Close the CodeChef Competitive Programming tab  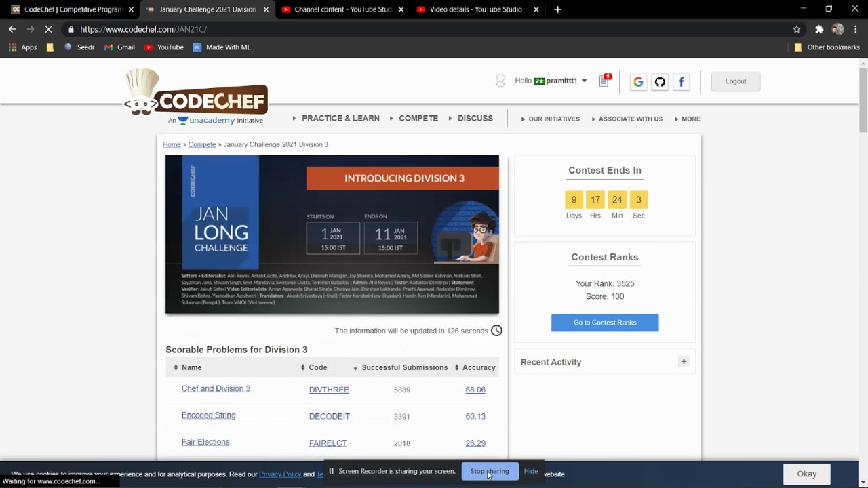tap(131, 9)
